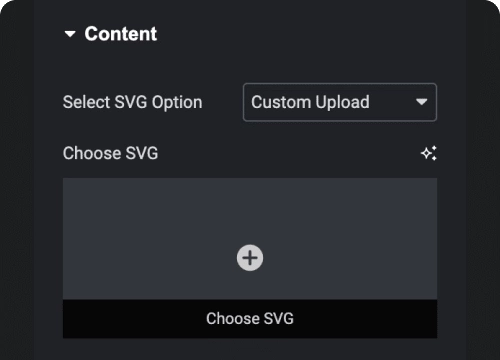The height and width of the screenshot is (360, 500).
Task: Click the Custom Upload text in combo box
Action: click(310, 102)
